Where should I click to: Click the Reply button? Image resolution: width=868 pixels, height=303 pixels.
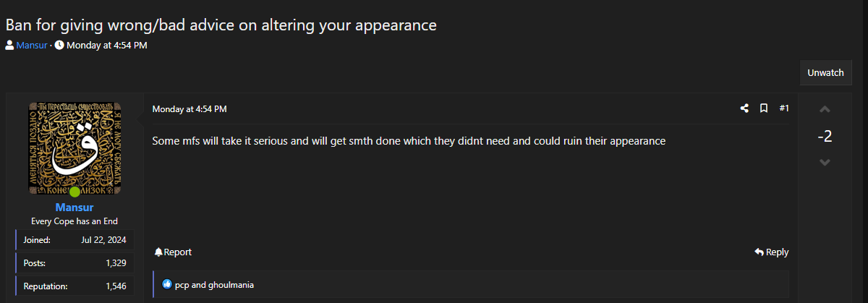click(772, 252)
